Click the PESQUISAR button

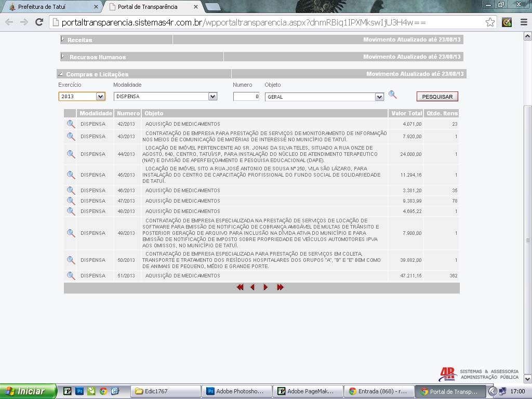(x=437, y=97)
